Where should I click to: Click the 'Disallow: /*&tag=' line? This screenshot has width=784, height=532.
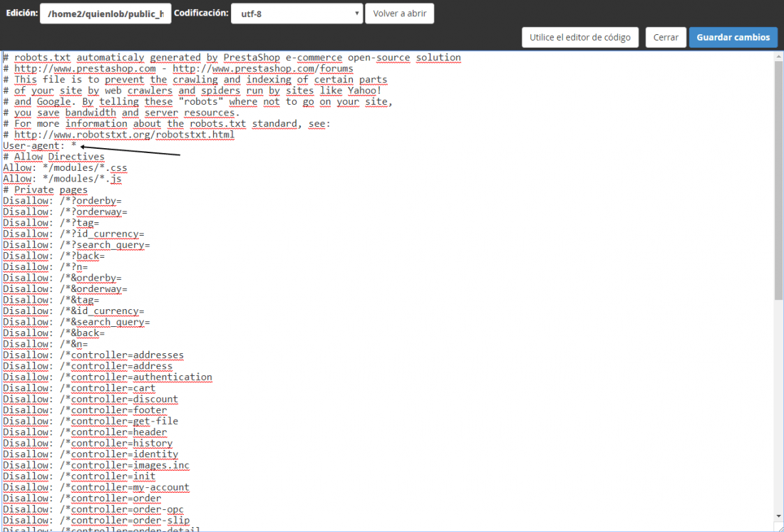(51, 300)
